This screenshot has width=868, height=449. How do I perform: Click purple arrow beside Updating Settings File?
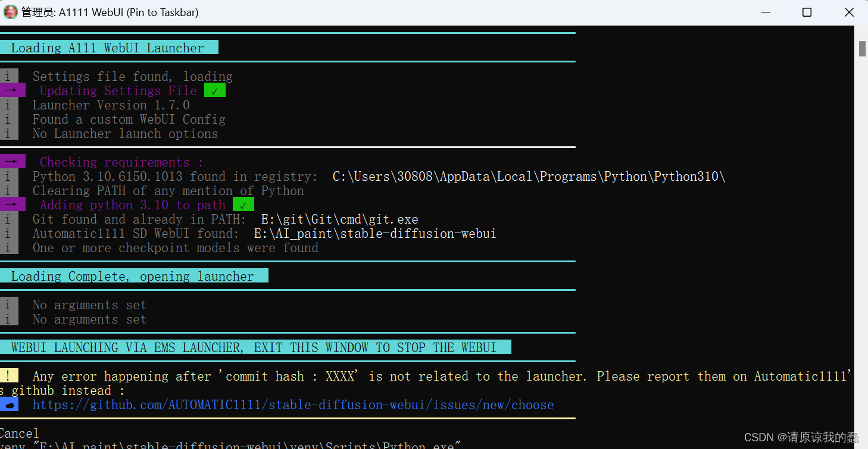(x=12, y=91)
